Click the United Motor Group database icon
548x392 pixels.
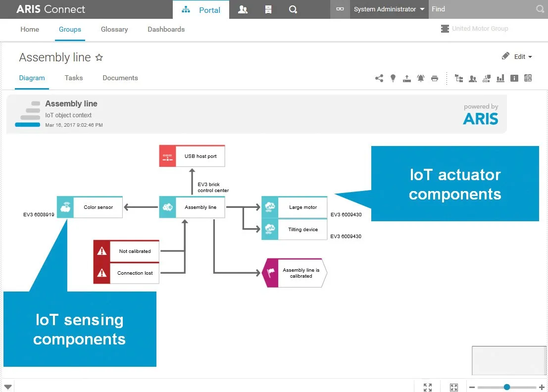(445, 29)
